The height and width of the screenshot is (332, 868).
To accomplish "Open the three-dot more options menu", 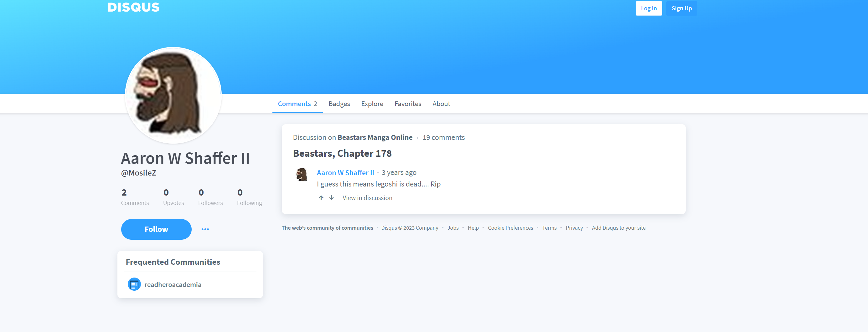I will [205, 229].
